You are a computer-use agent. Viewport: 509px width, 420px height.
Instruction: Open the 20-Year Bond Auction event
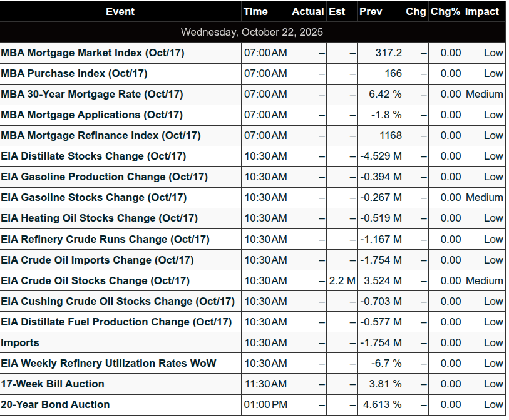[x=55, y=404]
